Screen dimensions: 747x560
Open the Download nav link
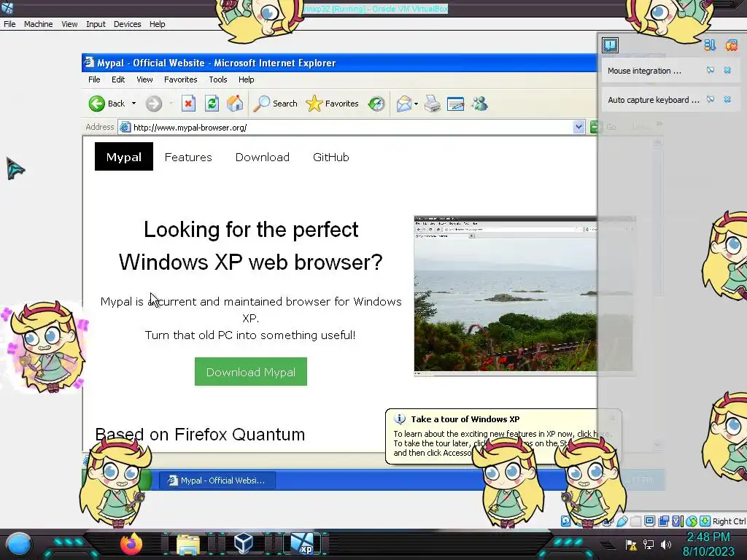[263, 157]
